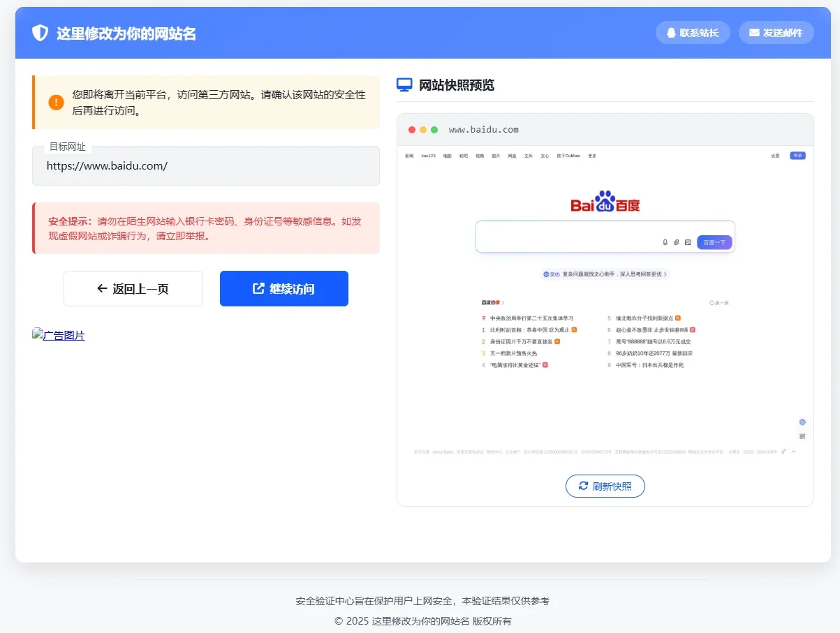Click 新闻 in Baidu snapshot nav

(409, 156)
